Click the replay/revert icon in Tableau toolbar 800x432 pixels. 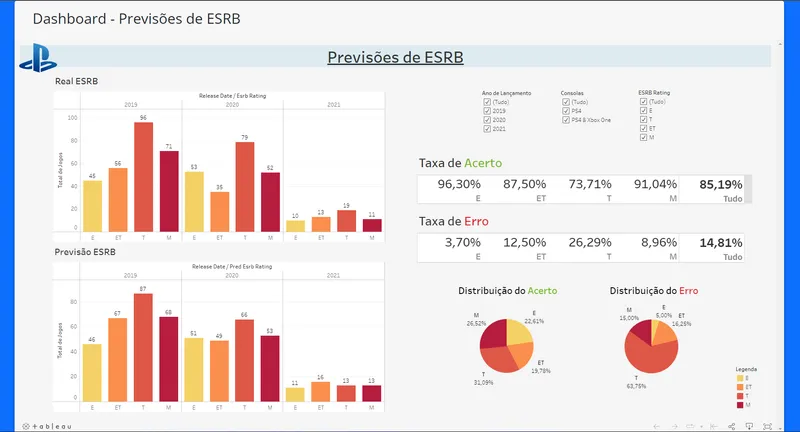[x=690, y=426]
